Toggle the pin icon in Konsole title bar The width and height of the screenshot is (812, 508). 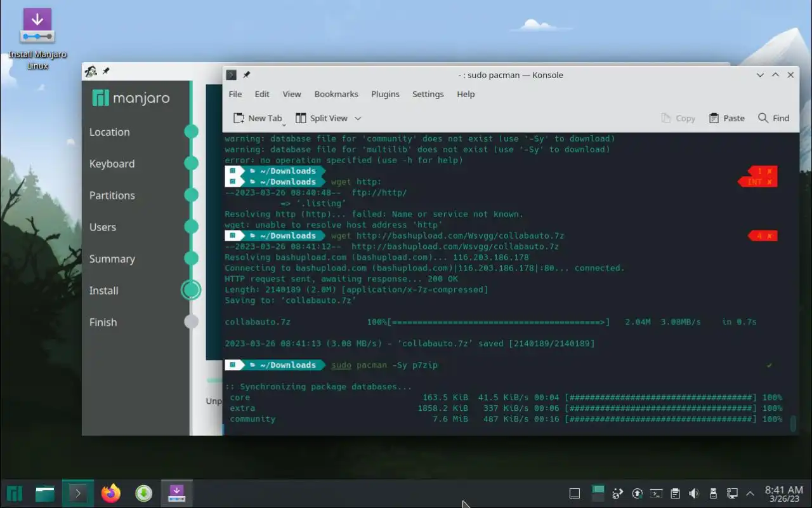tap(247, 75)
